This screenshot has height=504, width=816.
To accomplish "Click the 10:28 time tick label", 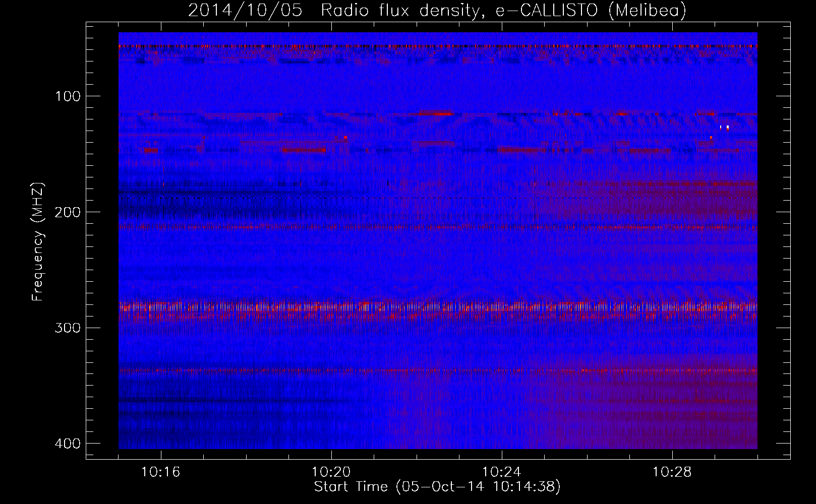I will pos(672,472).
